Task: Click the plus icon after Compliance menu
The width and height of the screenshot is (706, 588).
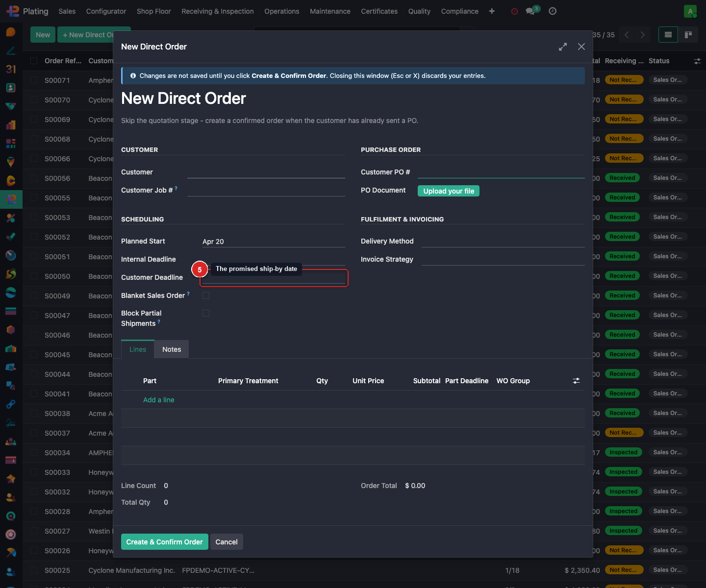Action: click(492, 11)
